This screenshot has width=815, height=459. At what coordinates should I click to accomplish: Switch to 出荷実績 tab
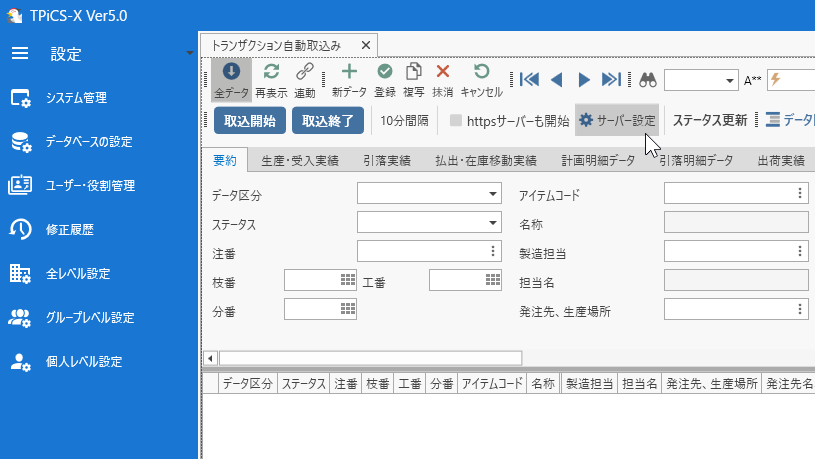(x=781, y=161)
